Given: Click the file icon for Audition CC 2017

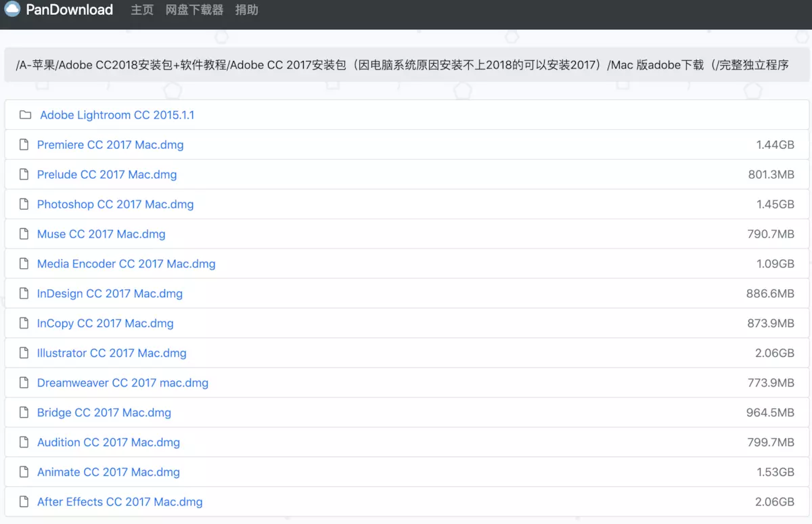Looking at the screenshot, I should 24,443.
